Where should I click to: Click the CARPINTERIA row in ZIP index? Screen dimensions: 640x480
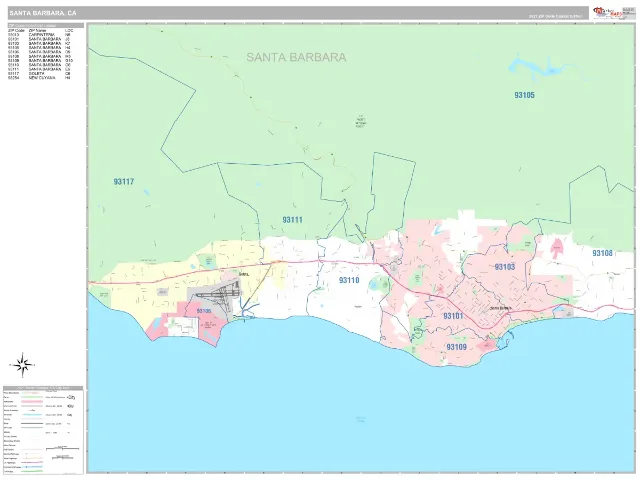click(39, 35)
